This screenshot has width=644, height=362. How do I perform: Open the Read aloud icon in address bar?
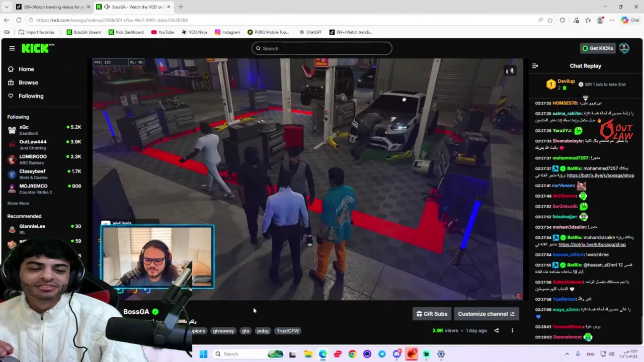pyautogui.click(x=540, y=20)
